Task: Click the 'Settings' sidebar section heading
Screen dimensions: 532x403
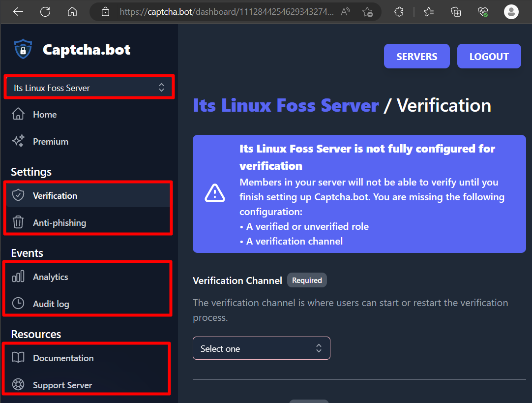Action: click(31, 172)
